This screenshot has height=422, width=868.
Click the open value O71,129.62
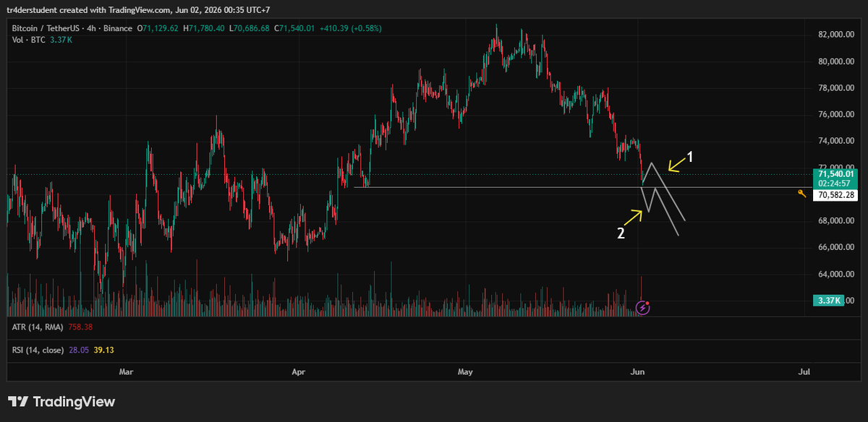tap(159, 28)
